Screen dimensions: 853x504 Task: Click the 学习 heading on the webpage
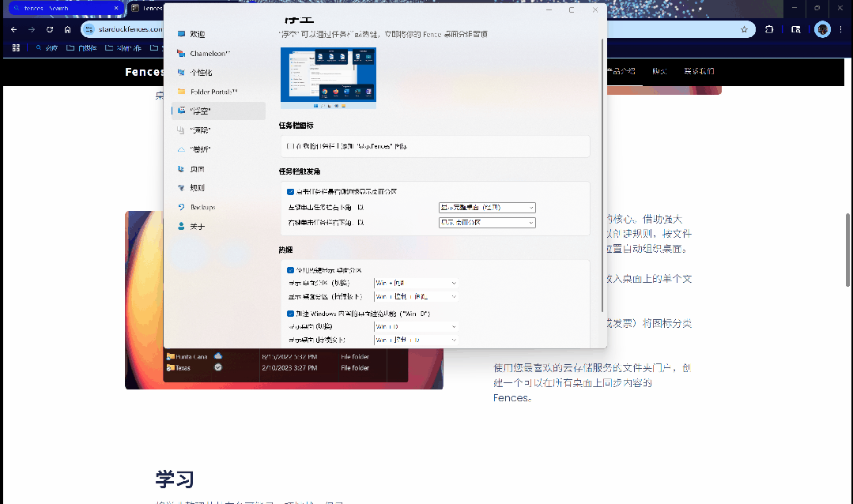[x=175, y=480]
